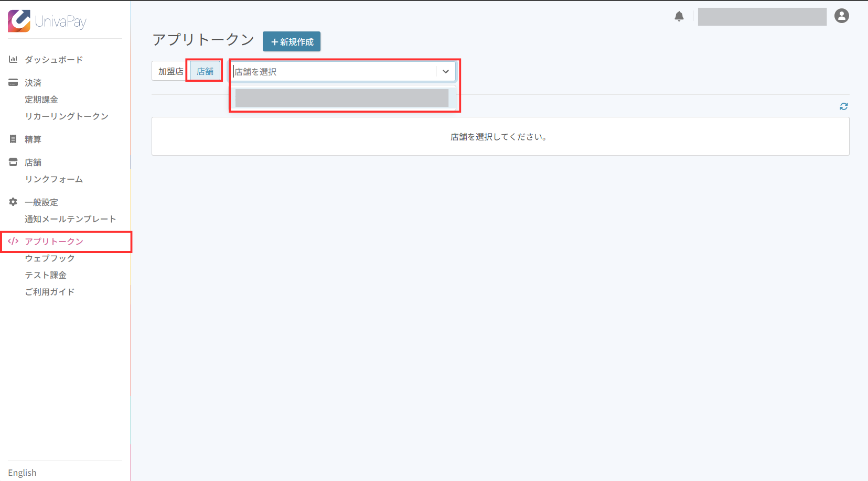Open the ご利用ガイド link

click(x=50, y=292)
